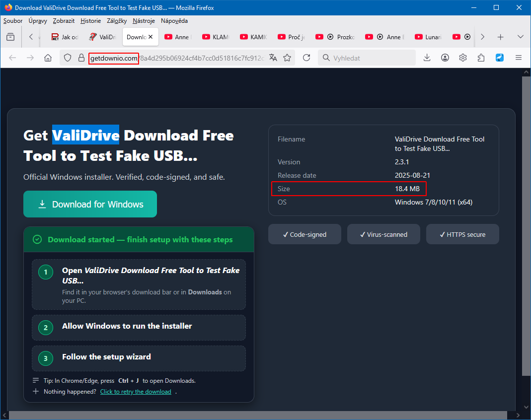531x420 pixels.
Task: Click the scroll right arrow of horizontal scrollbar
Action: 518,415
